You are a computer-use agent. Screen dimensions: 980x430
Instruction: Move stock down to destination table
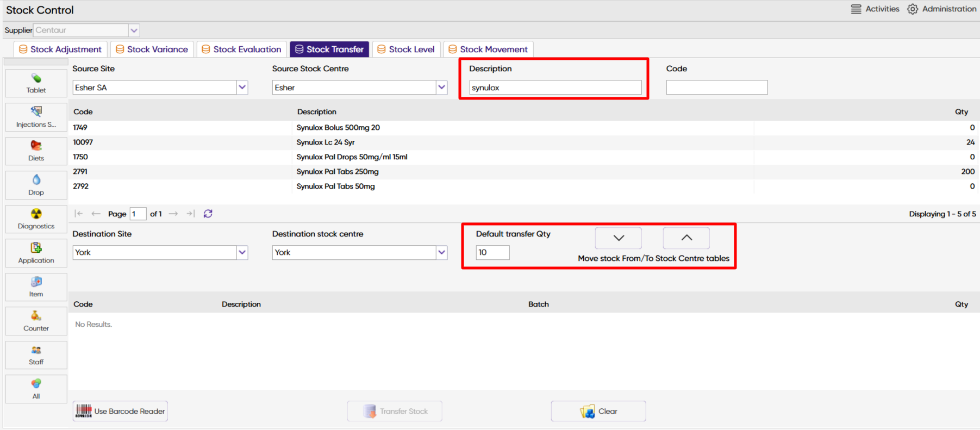619,238
